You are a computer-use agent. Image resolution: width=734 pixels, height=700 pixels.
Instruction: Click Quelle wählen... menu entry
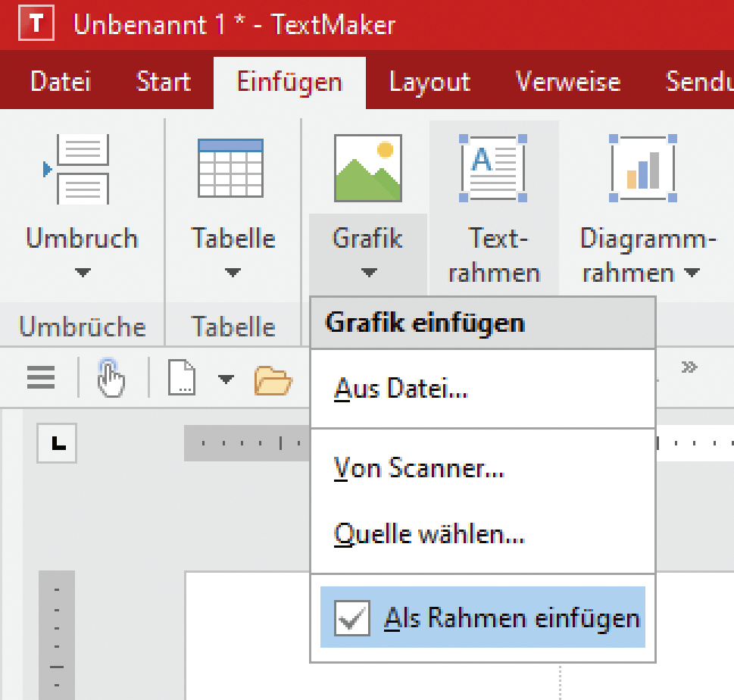(429, 535)
